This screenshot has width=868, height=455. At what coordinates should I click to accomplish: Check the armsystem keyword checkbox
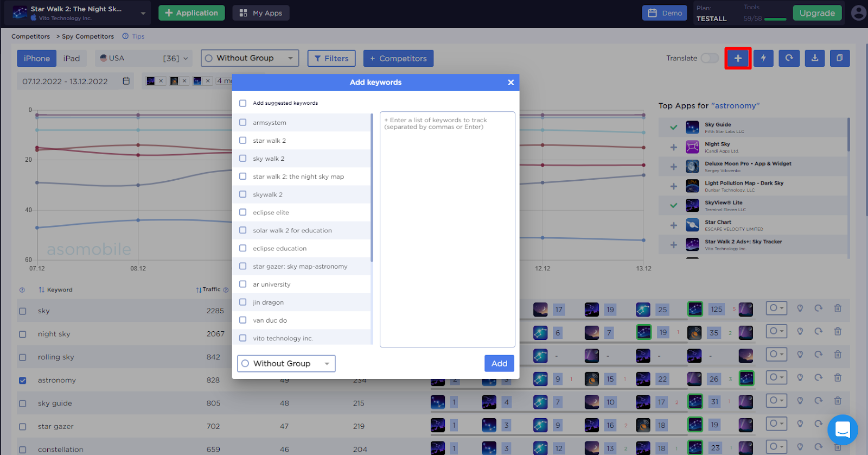pos(242,123)
